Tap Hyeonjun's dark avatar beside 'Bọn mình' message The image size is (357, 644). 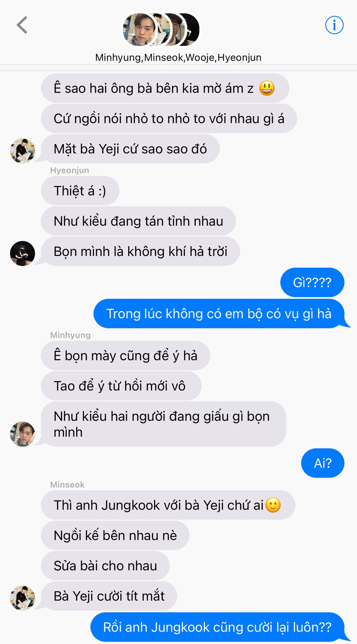tap(22, 253)
